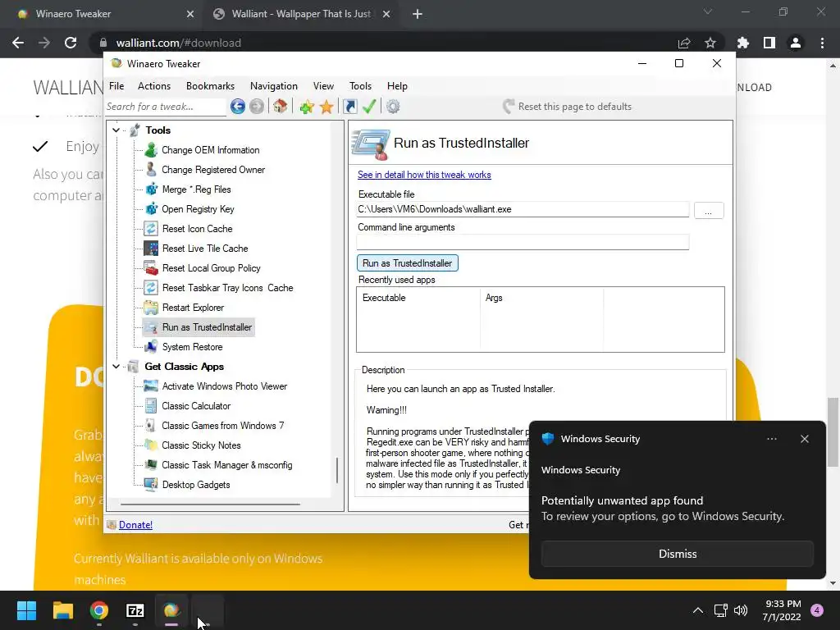Open the 7-Zip app from the taskbar

(x=135, y=610)
